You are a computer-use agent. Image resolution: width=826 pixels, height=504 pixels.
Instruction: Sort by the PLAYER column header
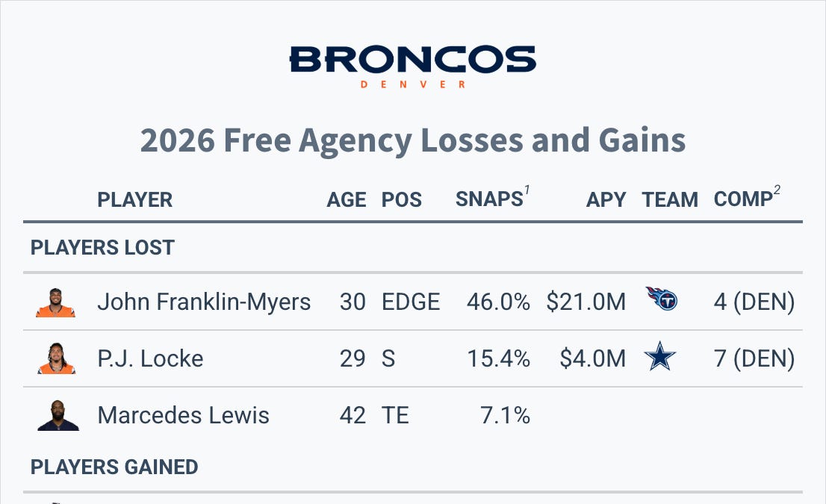135,199
